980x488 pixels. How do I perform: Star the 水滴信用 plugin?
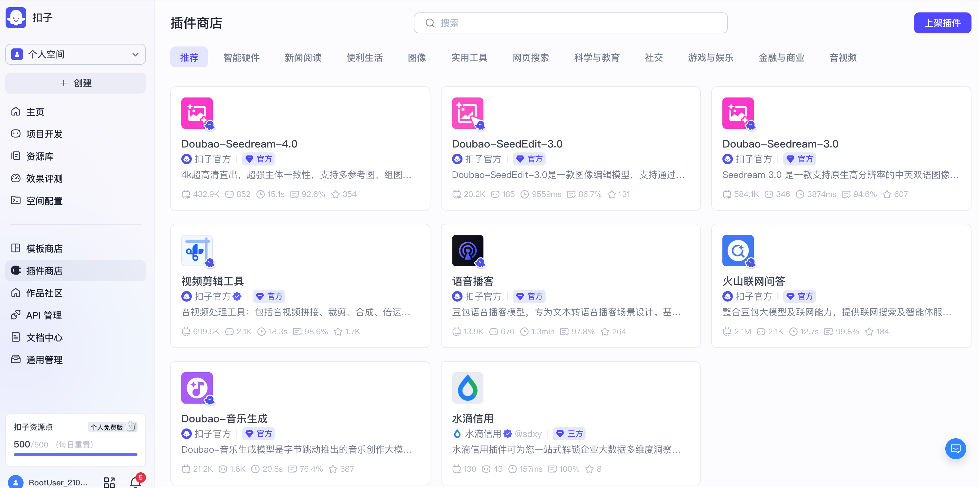[x=589, y=469]
